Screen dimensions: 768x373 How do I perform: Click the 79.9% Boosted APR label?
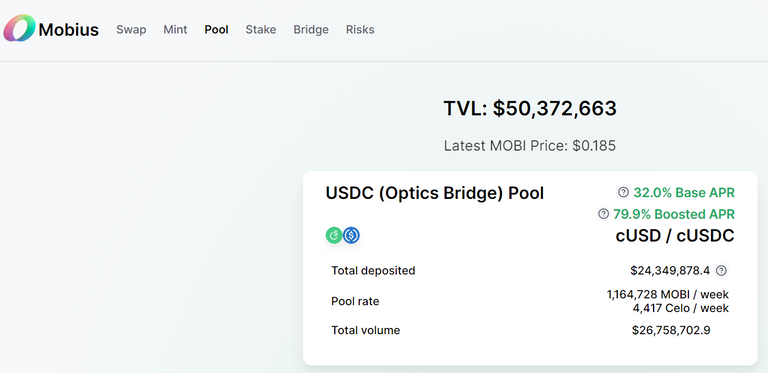click(x=674, y=214)
